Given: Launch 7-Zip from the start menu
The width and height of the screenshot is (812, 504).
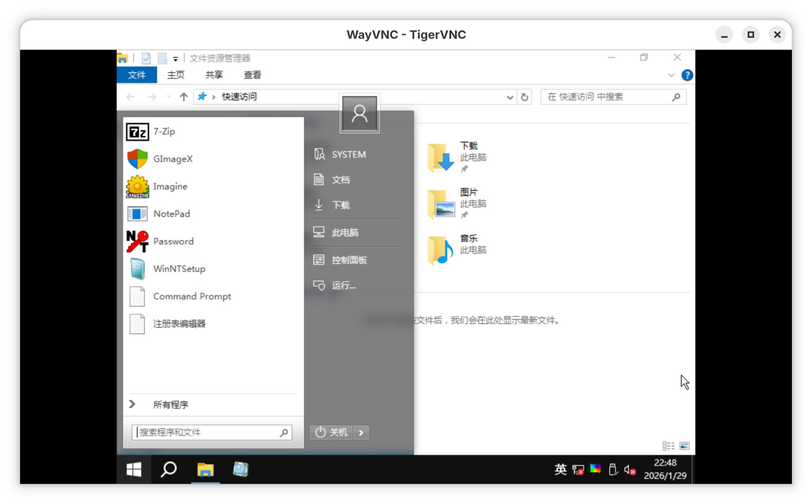Looking at the screenshot, I should [164, 132].
